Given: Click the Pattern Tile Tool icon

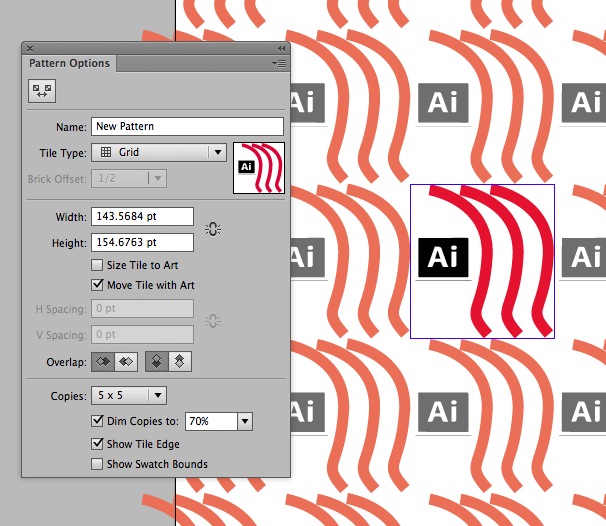Looking at the screenshot, I should (42, 91).
